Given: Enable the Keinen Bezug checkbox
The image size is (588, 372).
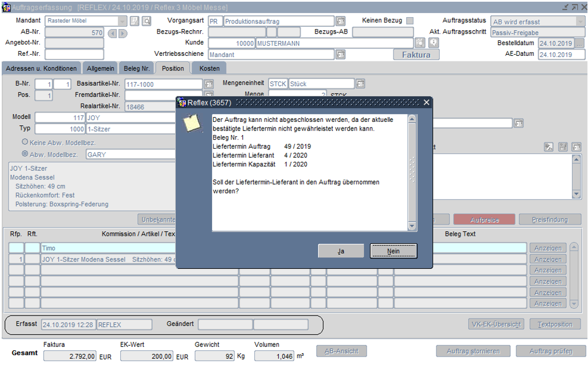Looking at the screenshot, I should point(410,21).
